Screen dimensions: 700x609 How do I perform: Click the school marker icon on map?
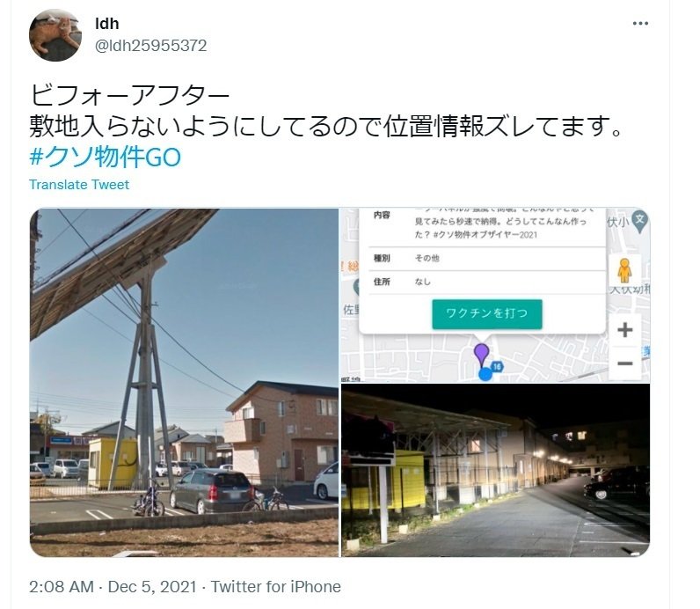click(x=639, y=221)
